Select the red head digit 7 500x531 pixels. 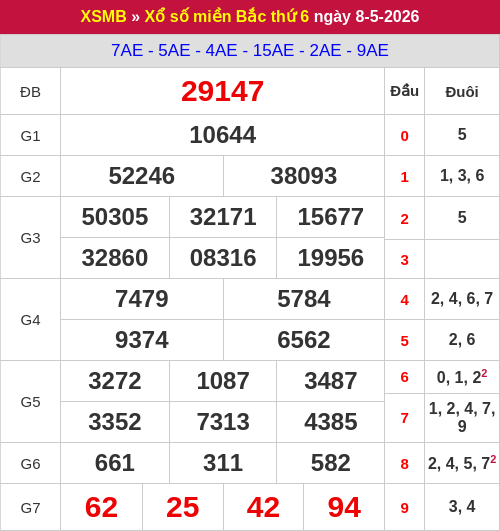tap(404, 418)
